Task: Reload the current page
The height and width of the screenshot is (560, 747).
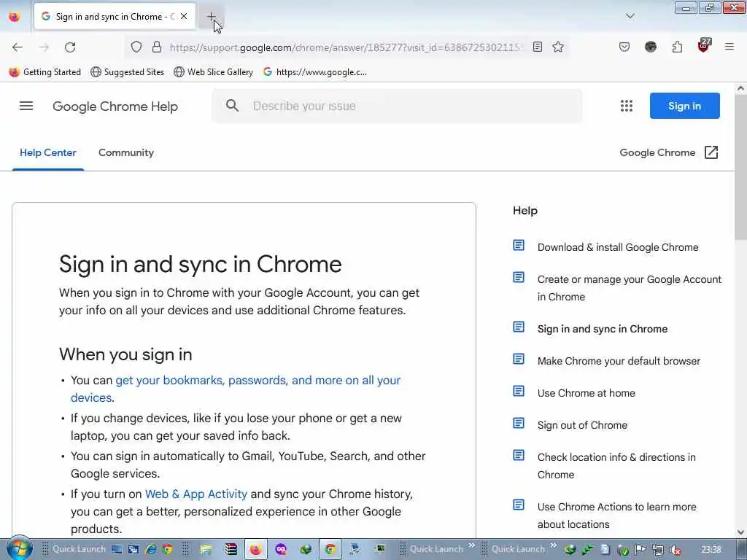Action: coord(70,47)
